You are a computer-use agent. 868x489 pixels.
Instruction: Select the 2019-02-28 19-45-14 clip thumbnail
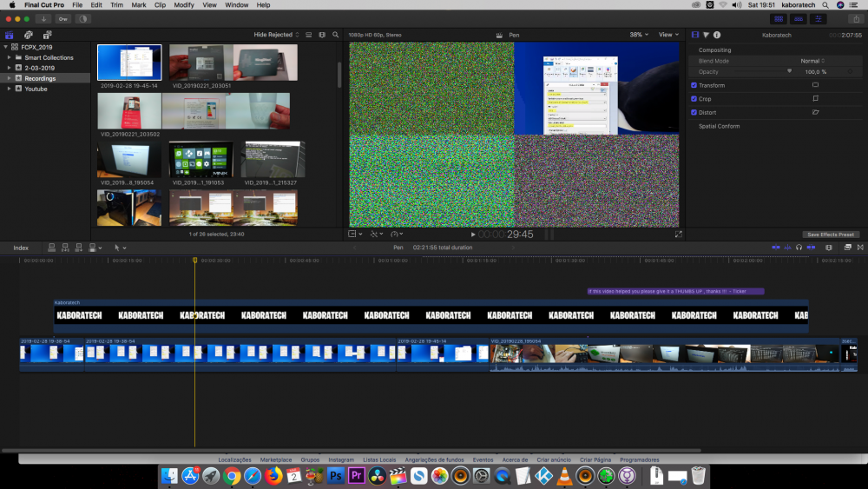pyautogui.click(x=129, y=63)
